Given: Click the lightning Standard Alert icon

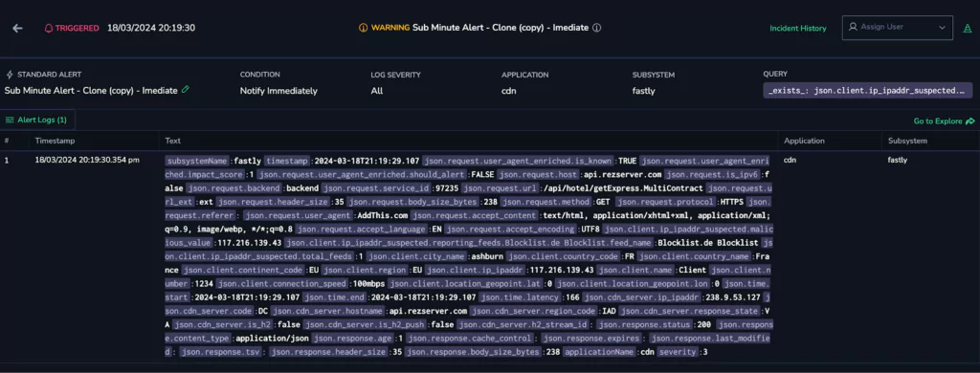Looking at the screenshot, I should 9,75.
